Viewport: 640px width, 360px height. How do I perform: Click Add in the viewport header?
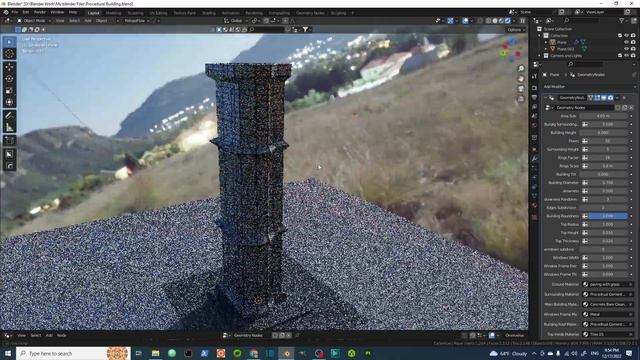[88, 20]
